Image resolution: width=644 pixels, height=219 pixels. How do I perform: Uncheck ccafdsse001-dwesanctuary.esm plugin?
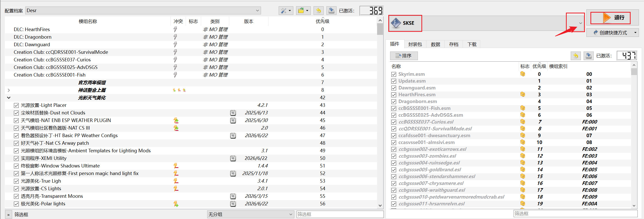click(394, 136)
